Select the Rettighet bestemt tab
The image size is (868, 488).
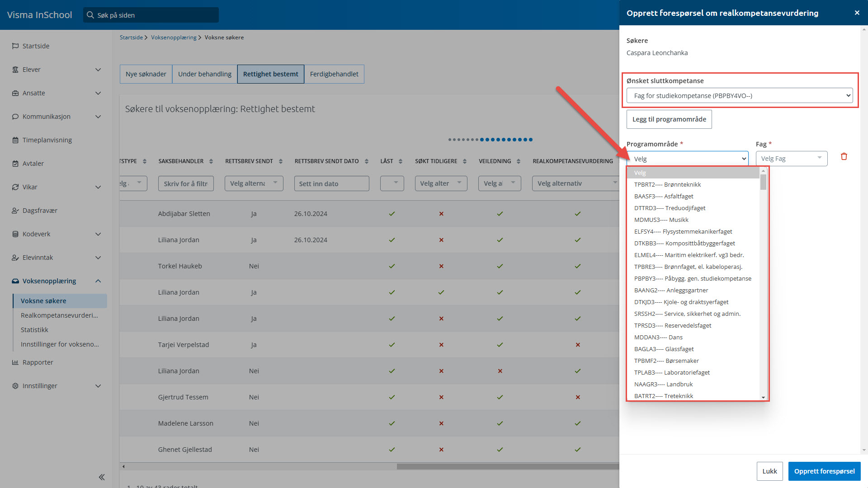[x=271, y=74]
